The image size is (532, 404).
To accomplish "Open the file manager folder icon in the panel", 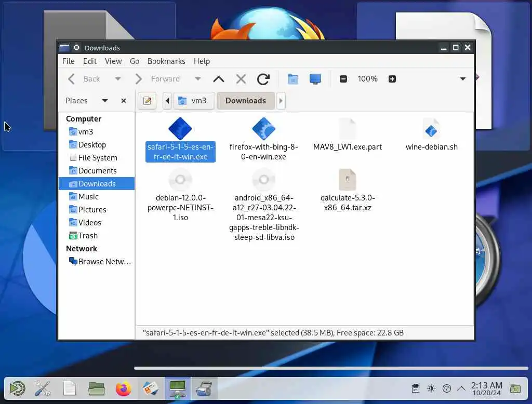I will pos(96,388).
